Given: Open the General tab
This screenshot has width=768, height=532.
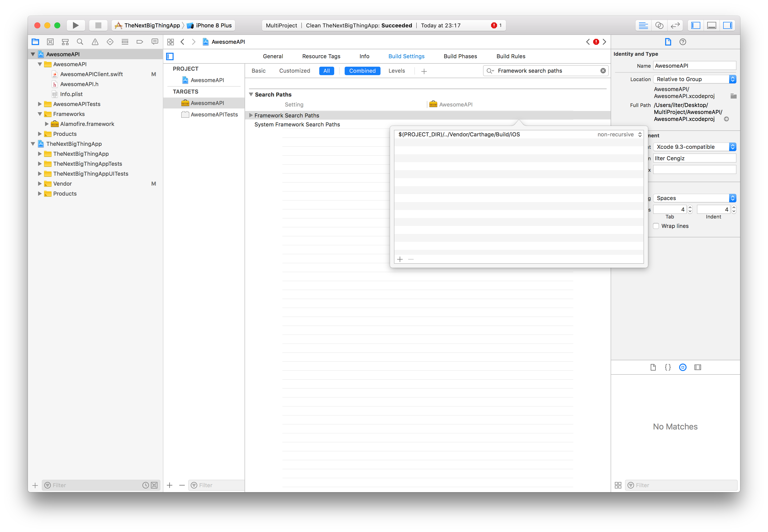Looking at the screenshot, I should [x=273, y=56].
